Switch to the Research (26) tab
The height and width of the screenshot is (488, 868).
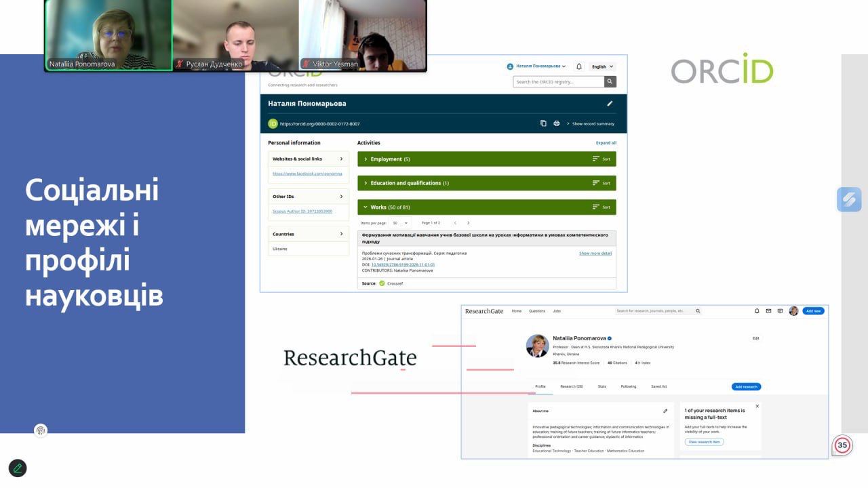coord(571,386)
